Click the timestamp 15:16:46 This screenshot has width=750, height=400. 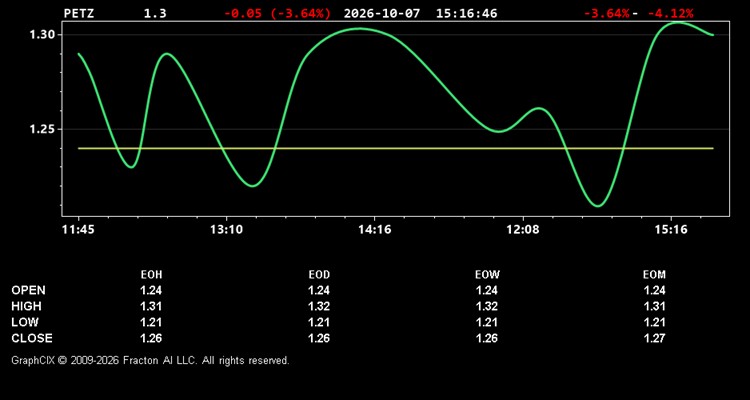pyautogui.click(x=466, y=13)
